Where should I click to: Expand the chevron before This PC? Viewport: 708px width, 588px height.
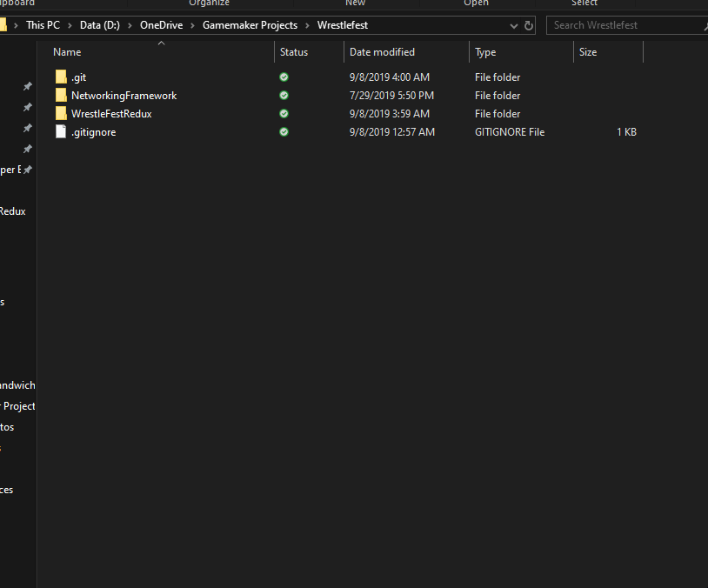click(x=16, y=26)
